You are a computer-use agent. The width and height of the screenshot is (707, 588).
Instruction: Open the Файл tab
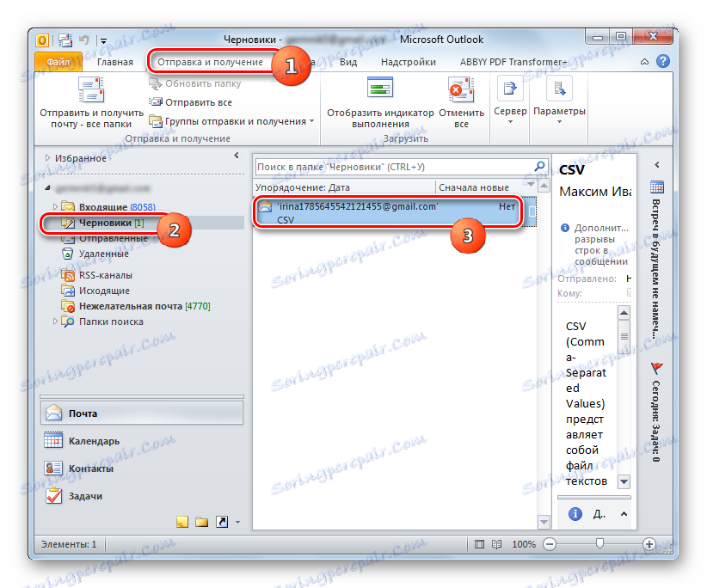tap(58, 62)
